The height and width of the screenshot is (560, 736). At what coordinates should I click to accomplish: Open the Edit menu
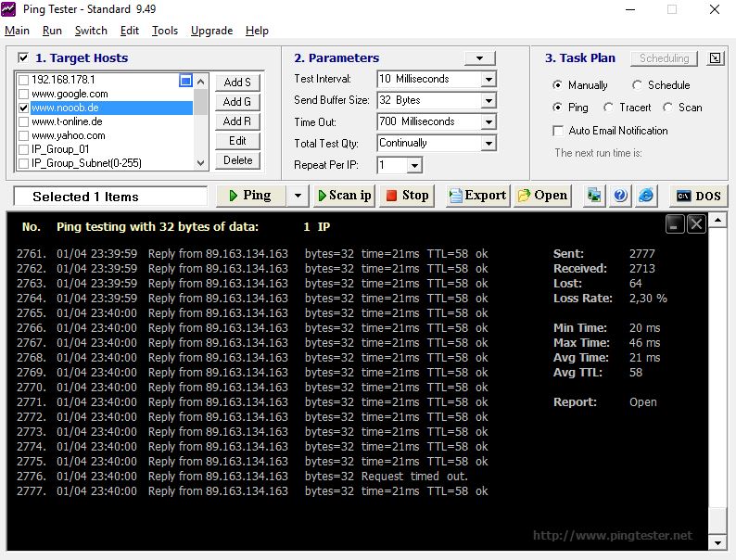coord(130,31)
